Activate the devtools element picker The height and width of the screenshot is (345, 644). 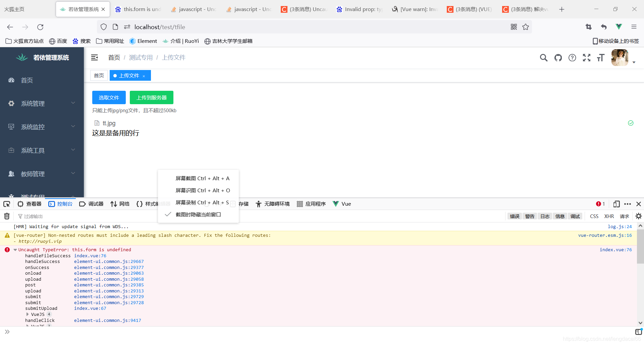click(7, 204)
